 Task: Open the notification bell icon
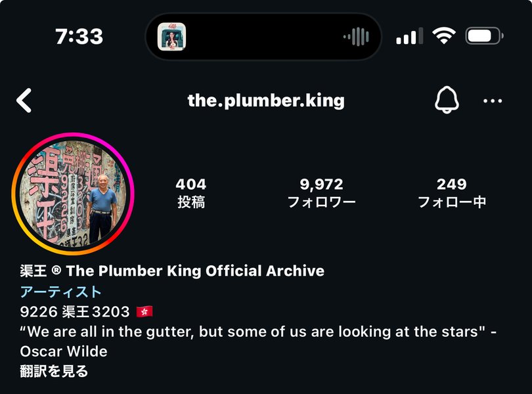point(447,100)
